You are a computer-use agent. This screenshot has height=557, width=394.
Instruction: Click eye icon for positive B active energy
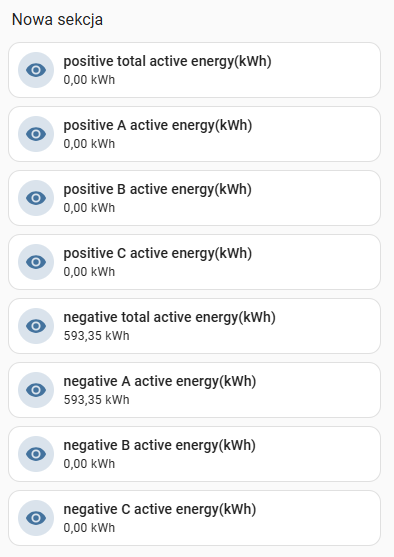(36, 198)
